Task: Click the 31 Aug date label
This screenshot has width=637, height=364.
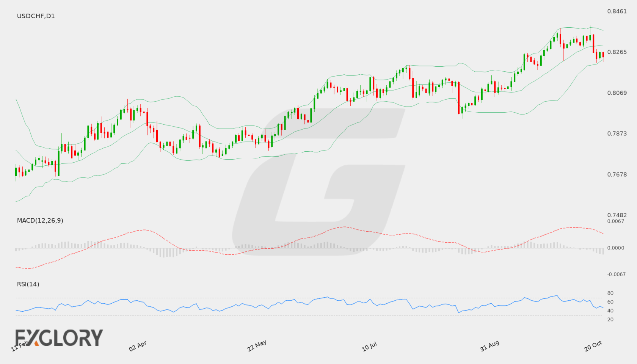Action: [x=490, y=346]
